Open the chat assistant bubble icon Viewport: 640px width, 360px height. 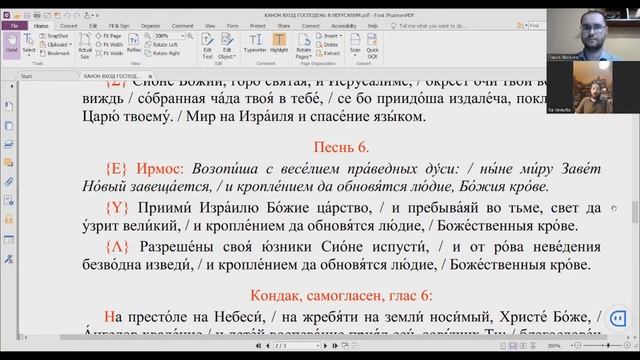[618, 318]
